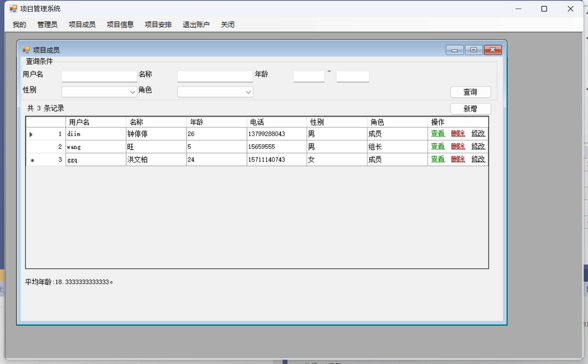Modify the ggq member record
This screenshot has height=364, width=588.
pyautogui.click(x=478, y=159)
